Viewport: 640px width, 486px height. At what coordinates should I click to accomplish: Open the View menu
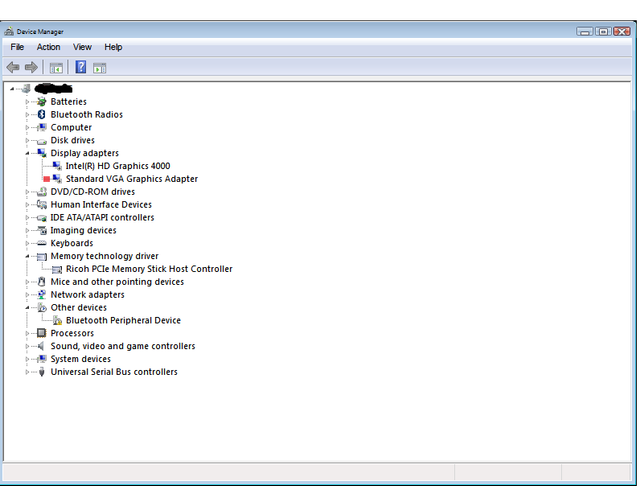point(82,47)
